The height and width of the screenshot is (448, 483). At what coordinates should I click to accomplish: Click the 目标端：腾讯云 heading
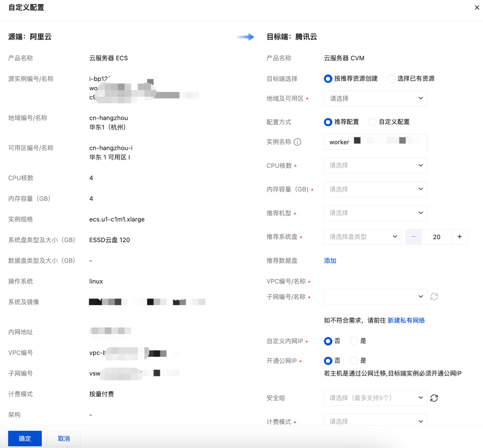pyautogui.click(x=292, y=37)
